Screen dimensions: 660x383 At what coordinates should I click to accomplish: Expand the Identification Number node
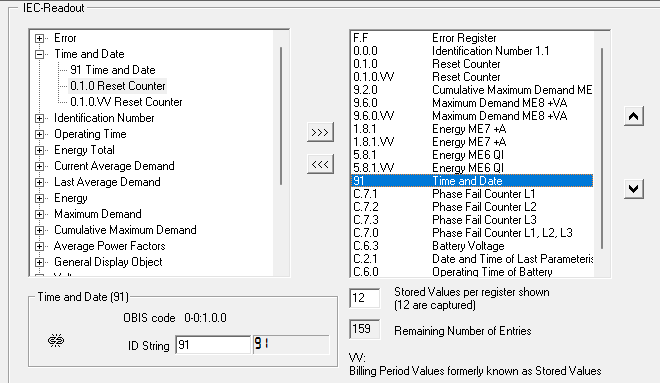(x=39, y=118)
